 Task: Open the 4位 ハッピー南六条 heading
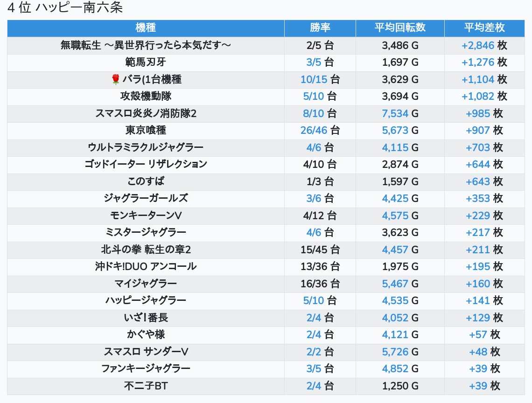tap(65, 8)
